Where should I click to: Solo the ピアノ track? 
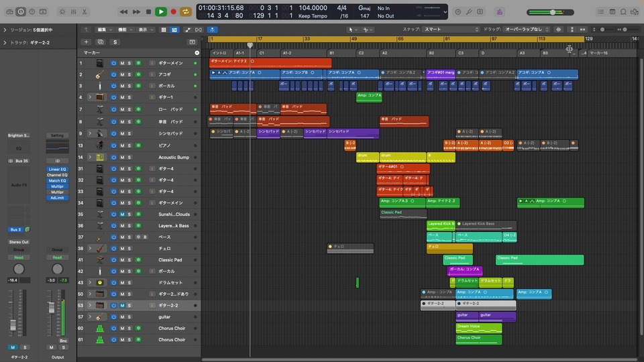pyautogui.click(x=129, y=145)
